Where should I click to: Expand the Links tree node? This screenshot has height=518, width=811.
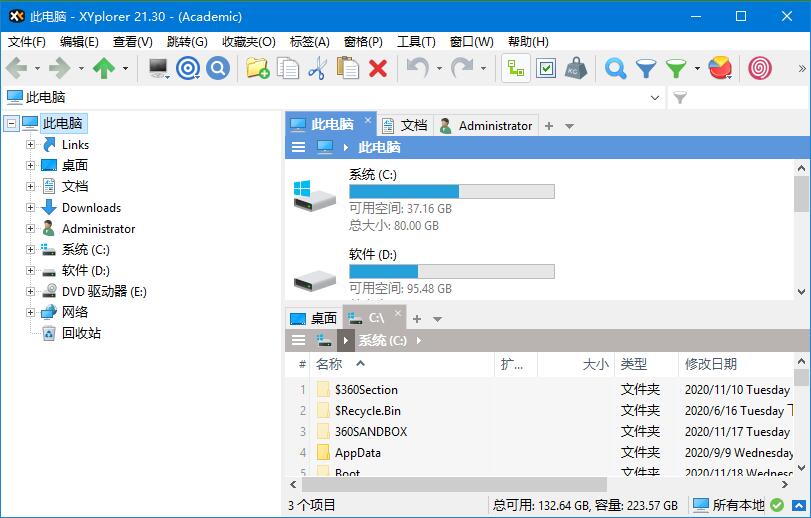[31, 144]
